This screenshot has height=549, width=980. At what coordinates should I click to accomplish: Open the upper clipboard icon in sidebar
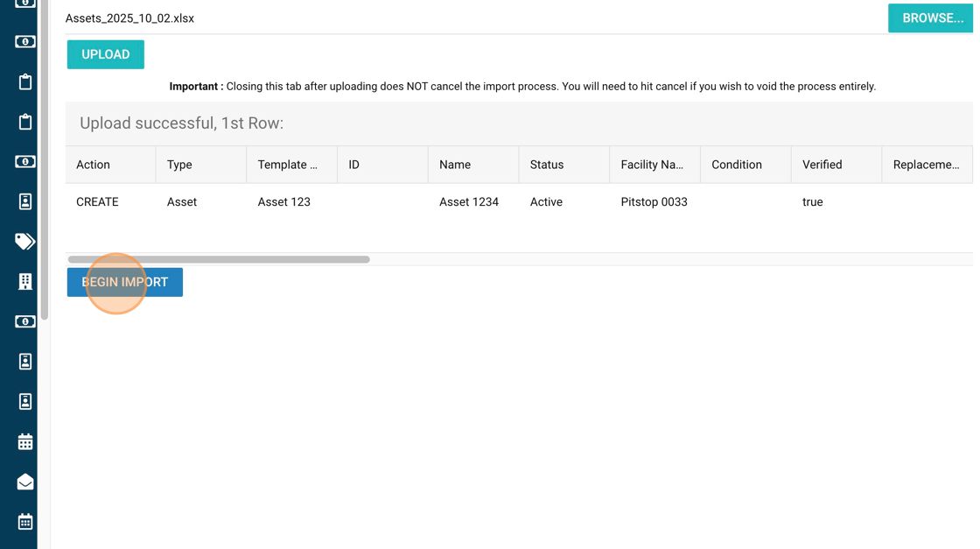pyautogui.click(x=24, y=81)
